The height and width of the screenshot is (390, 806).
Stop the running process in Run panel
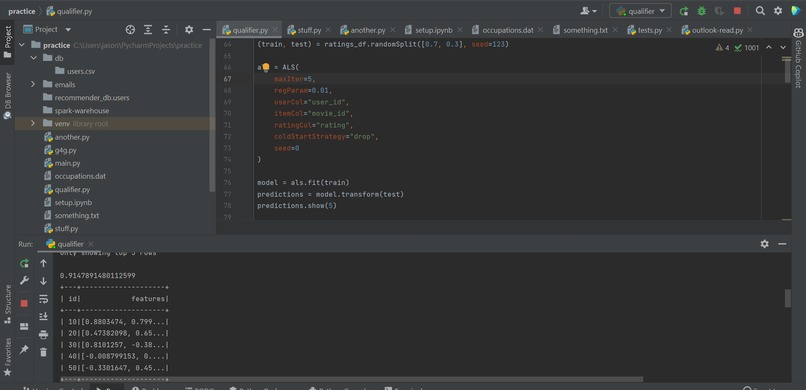pyautogui.click(x=24, y=303)
